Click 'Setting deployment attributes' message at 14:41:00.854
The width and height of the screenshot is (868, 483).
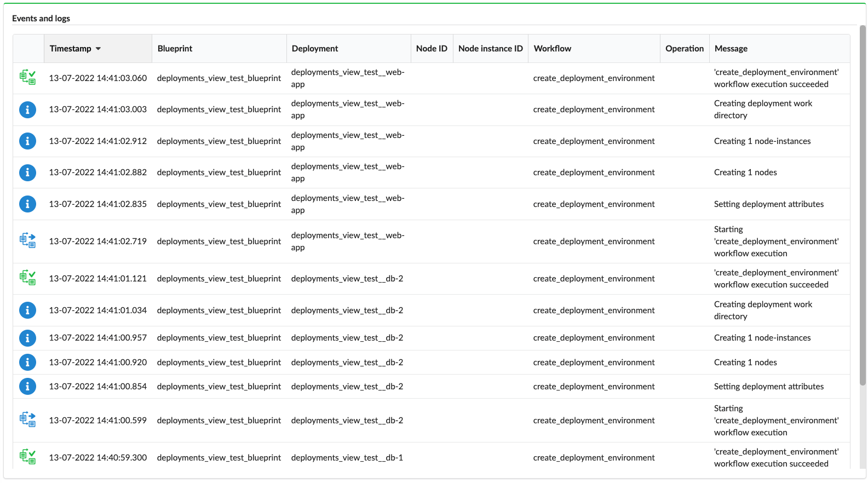tap(768, 386)
